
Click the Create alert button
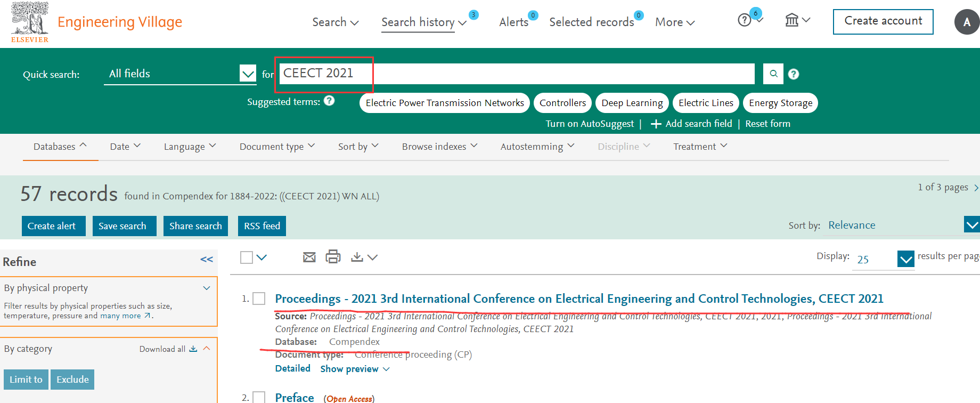(x=54, y=226)
